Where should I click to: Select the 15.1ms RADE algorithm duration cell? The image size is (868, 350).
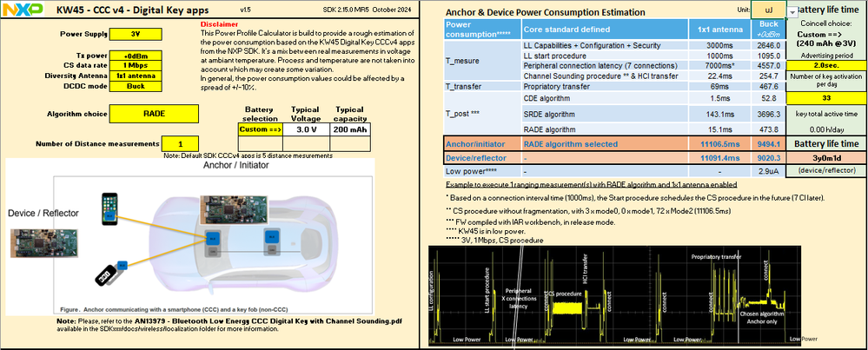[x=720, y=129]
